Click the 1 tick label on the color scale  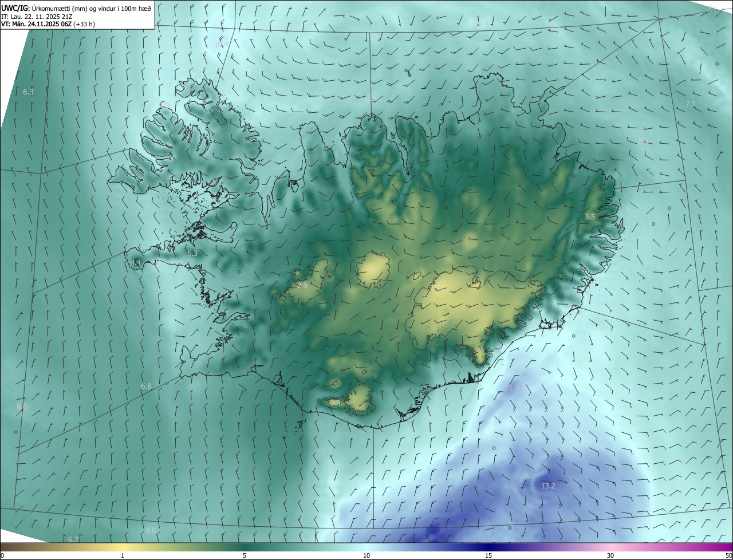click(x=123, y=555)
